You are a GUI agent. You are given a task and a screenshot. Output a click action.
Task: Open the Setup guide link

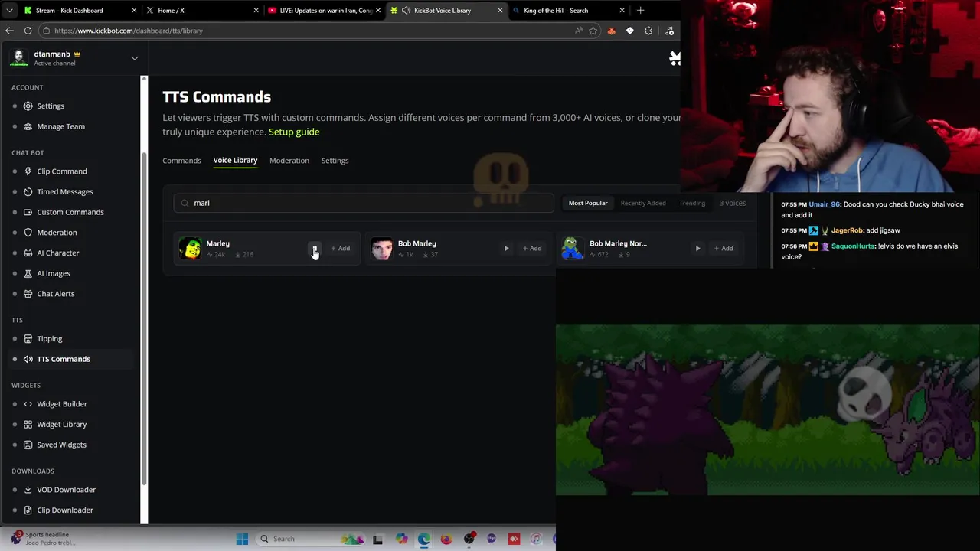[294, 132]
